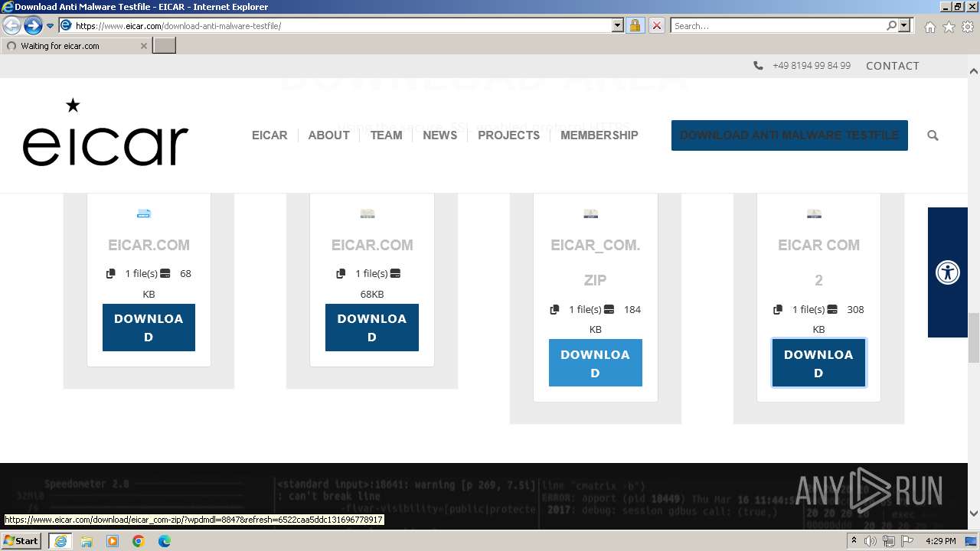Open File Explorer folder taskbar icon
Image resolution: width=980 pixels, height=551 pixels.
click(x=87, y=541)
